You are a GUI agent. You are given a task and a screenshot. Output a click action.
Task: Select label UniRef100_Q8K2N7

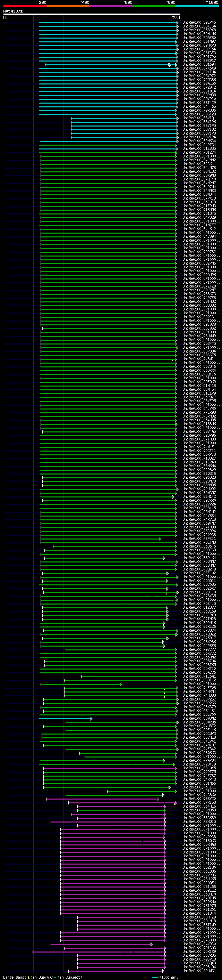pos(199,290)
